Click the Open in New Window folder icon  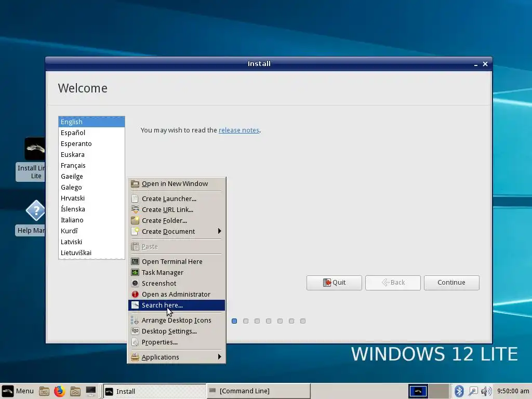[x=135, y=184]
